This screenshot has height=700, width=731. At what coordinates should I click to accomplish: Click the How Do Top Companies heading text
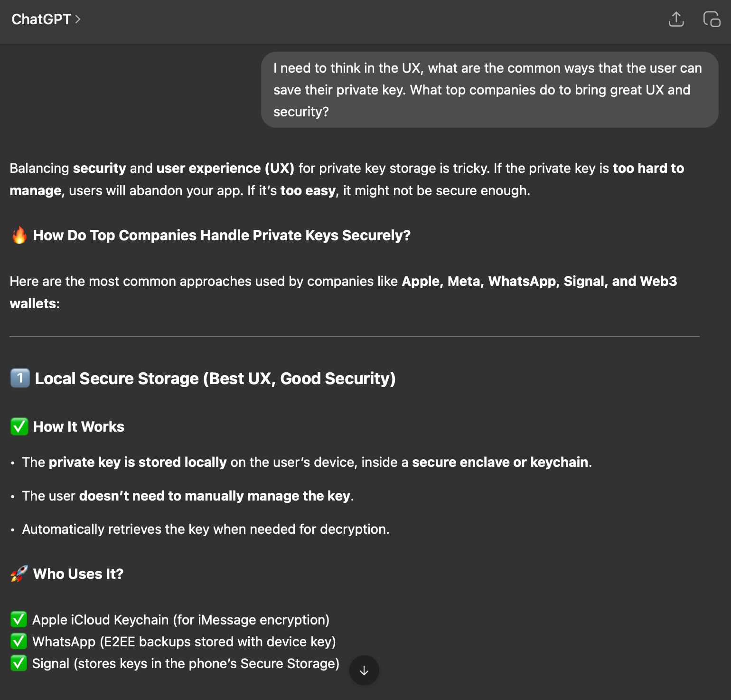click(222, 235)
